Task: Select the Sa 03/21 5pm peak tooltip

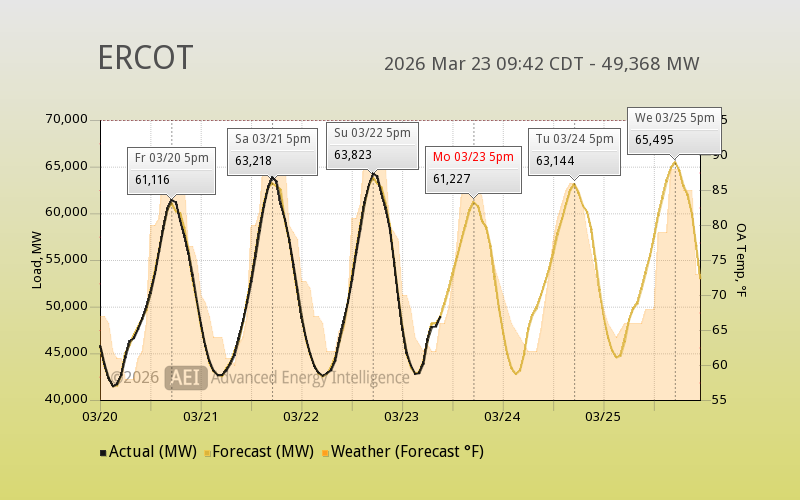Action: [272, 149]
